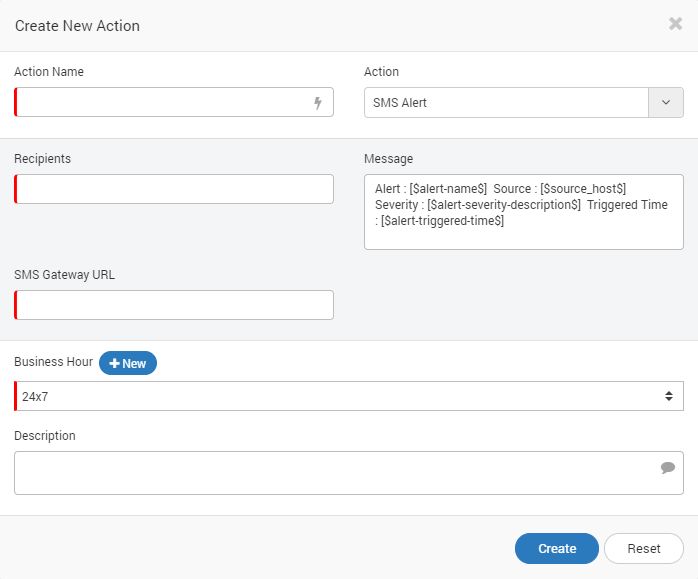Click the Business Hour up-down arrows
Viewport: 698px width, 579px height.
(669, 396)
